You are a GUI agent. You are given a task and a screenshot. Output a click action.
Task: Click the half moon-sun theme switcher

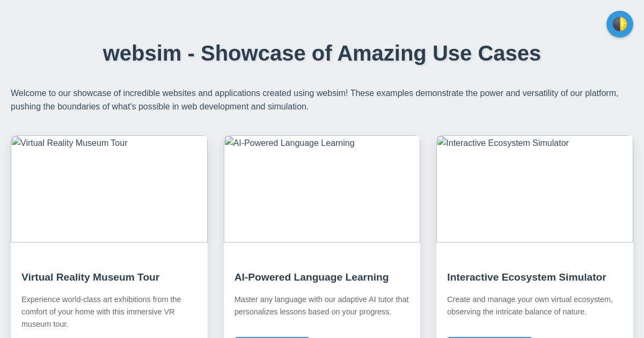tap(619, 24)
